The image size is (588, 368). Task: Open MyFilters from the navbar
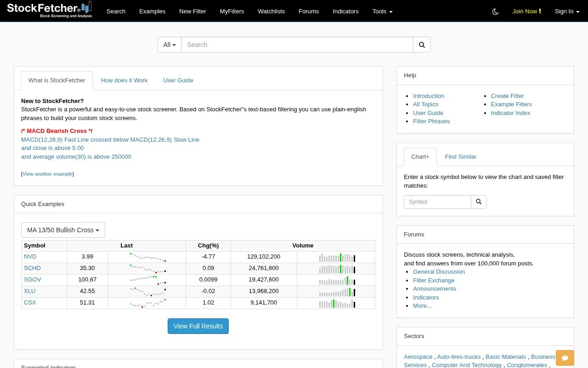pos(232,11)
